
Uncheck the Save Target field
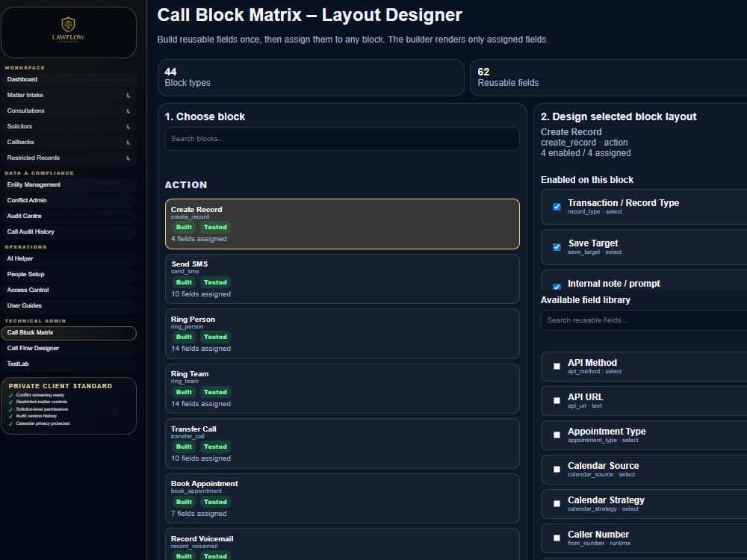pyautogui.click(x=557, y=247)
